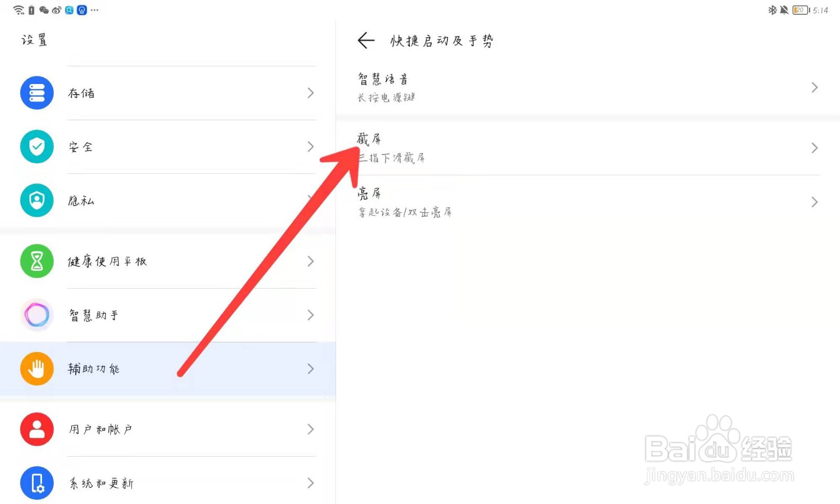Open the 截屏 screenshot settings entry
Viewport: 840px width, 504px height.
pos(588,148)
